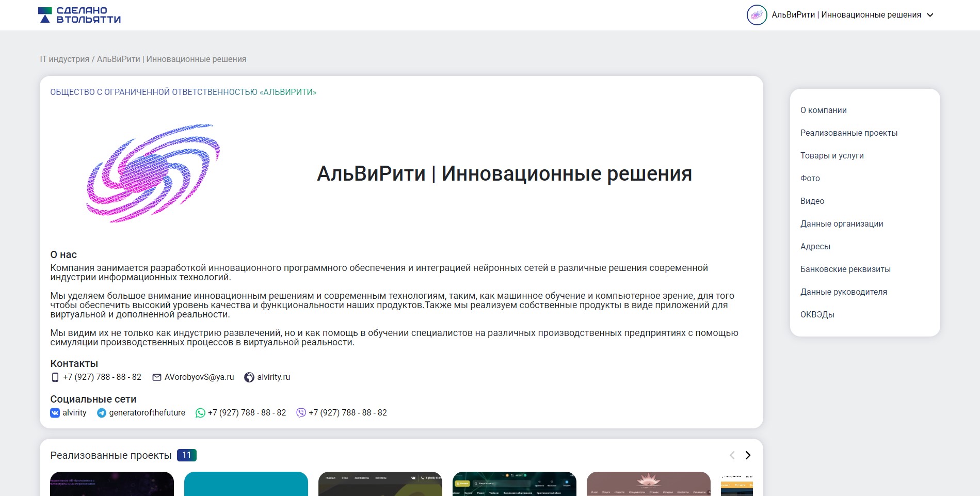The height and width of the screenshot is (496, 980).
Task: Click the teal 11 projects count badge
Action: pos(187,455)
